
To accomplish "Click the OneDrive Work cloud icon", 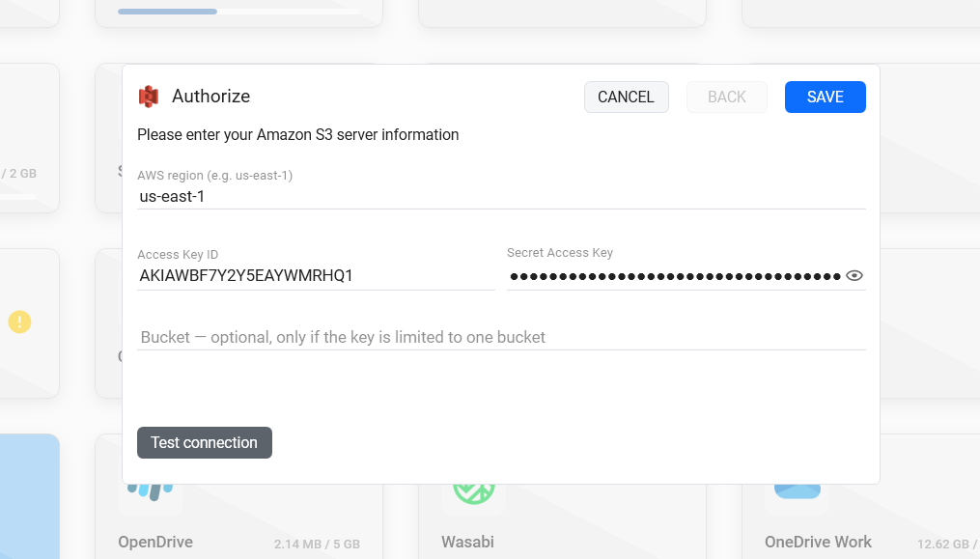I will 798,490.
